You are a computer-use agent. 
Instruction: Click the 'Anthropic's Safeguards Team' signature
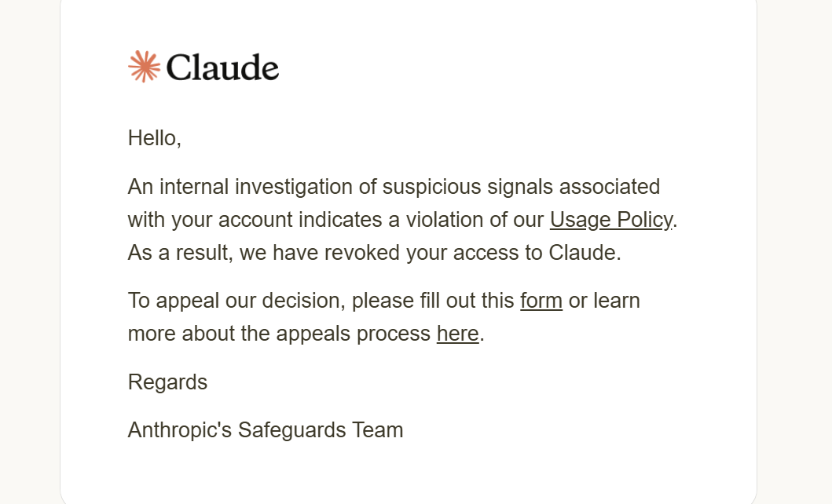coord(266,429)
